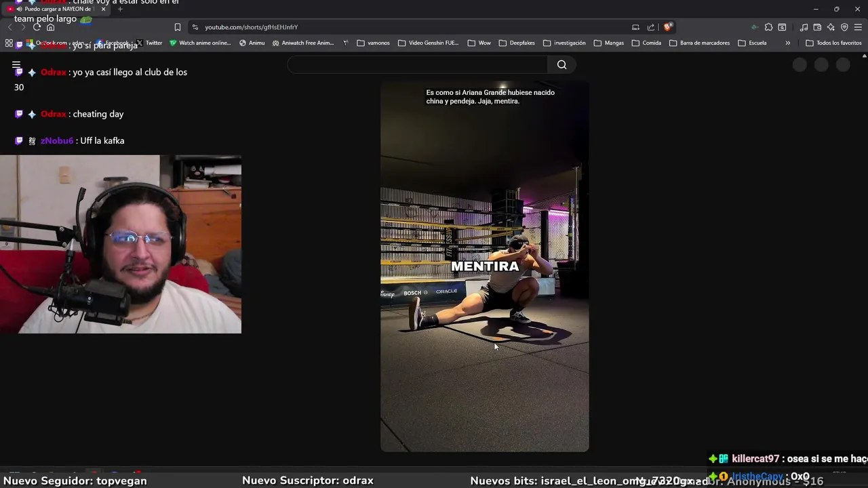Expand the 'Barra de marcadores' folder
Screen dimensions: 868x488
(700, 43)
